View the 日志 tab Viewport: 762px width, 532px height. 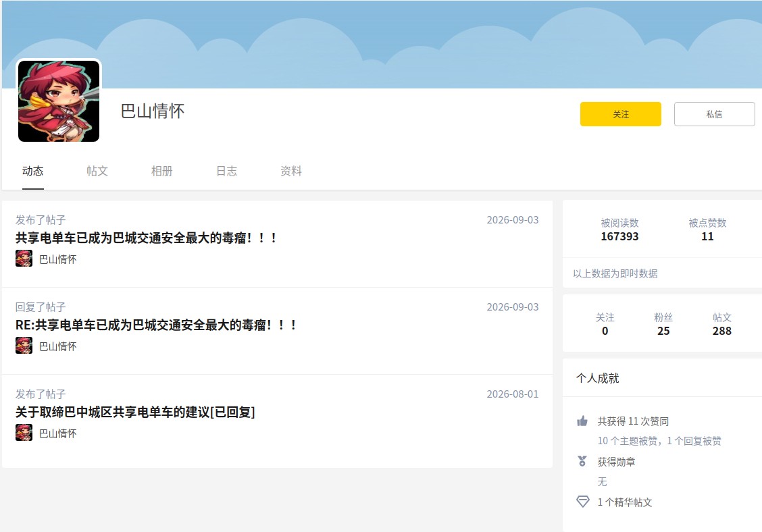[x=226, y=171]
